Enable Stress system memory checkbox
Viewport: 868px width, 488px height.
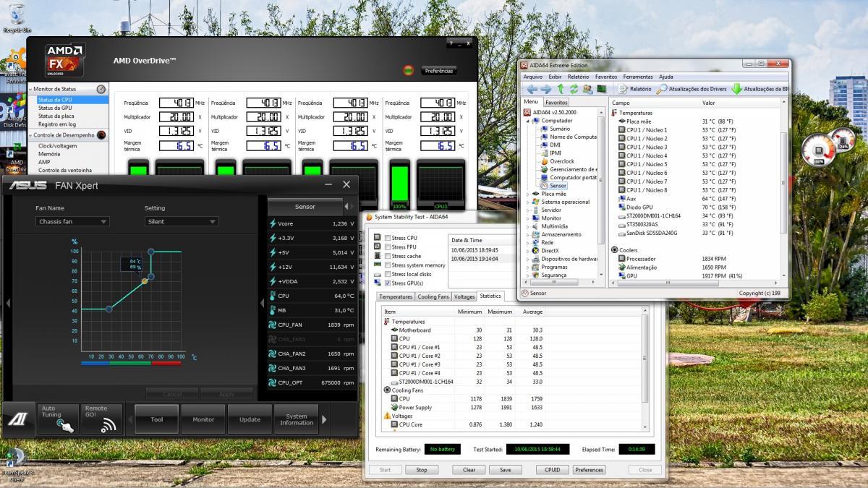point(388,265)
